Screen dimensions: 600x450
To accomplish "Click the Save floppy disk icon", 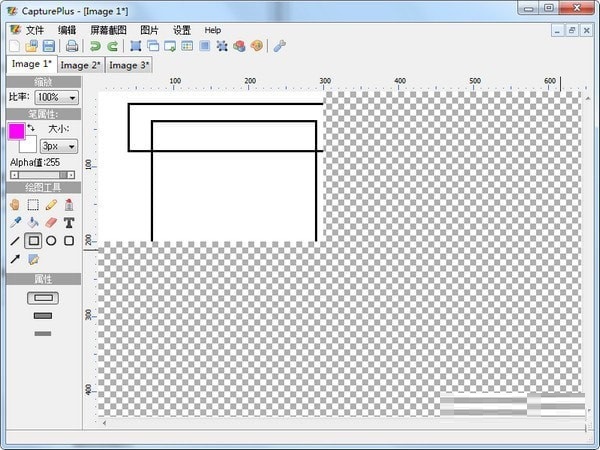I will [x=48, y=46].
